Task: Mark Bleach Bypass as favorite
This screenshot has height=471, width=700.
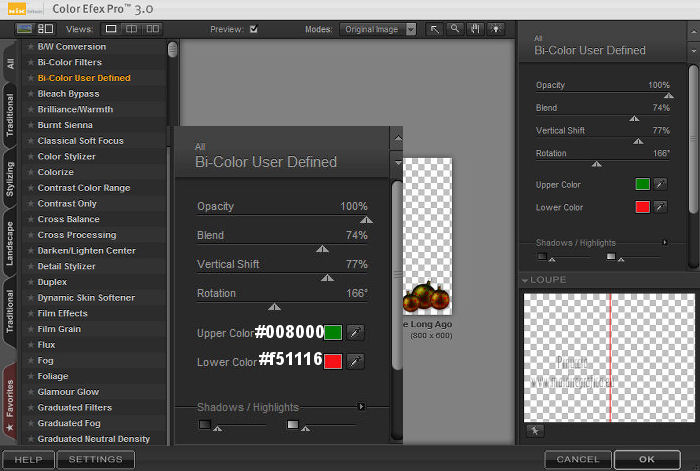Action: tap(30, 94)
